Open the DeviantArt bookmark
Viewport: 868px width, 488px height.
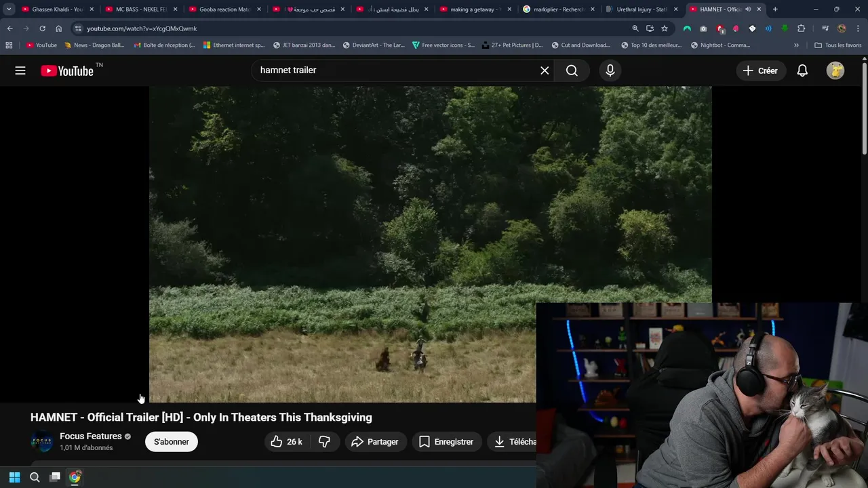tap(374, 45)
